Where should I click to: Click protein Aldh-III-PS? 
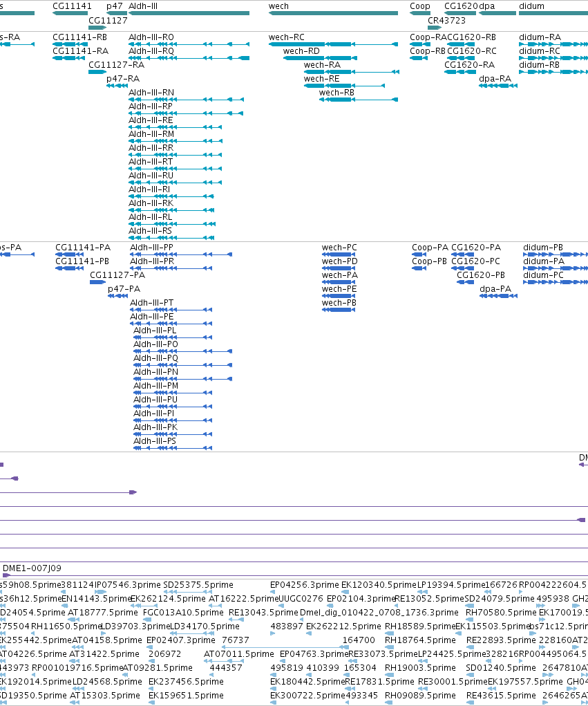[155, 441]
